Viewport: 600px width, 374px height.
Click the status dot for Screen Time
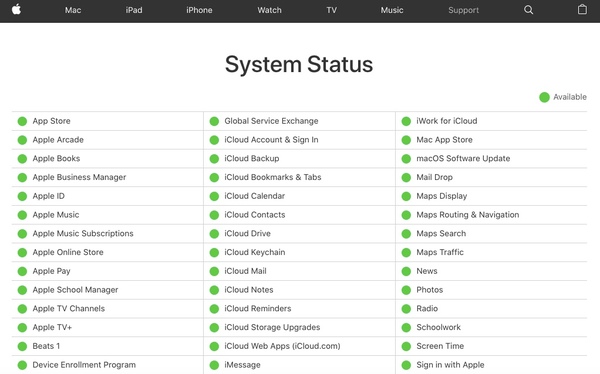(x=406, y=346)
